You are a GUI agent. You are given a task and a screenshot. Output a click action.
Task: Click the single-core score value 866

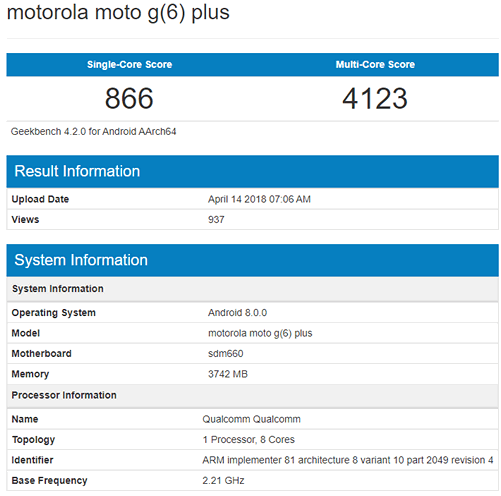click(x=129, y=98)
